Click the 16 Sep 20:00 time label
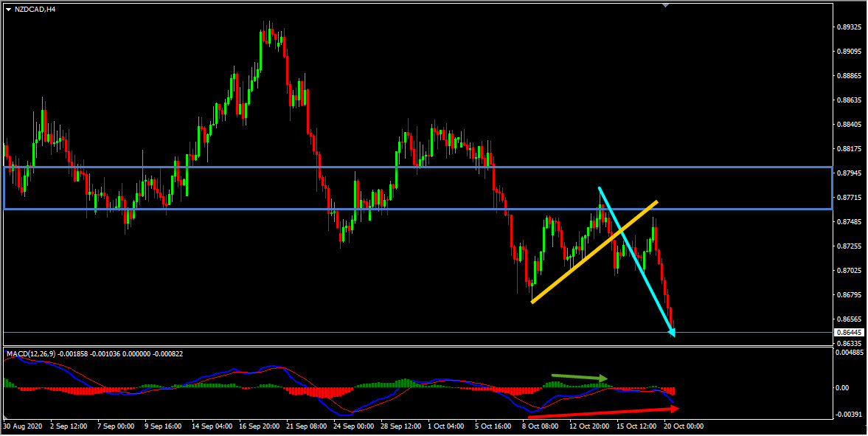 pyautogui.click(x=260, y=427)
